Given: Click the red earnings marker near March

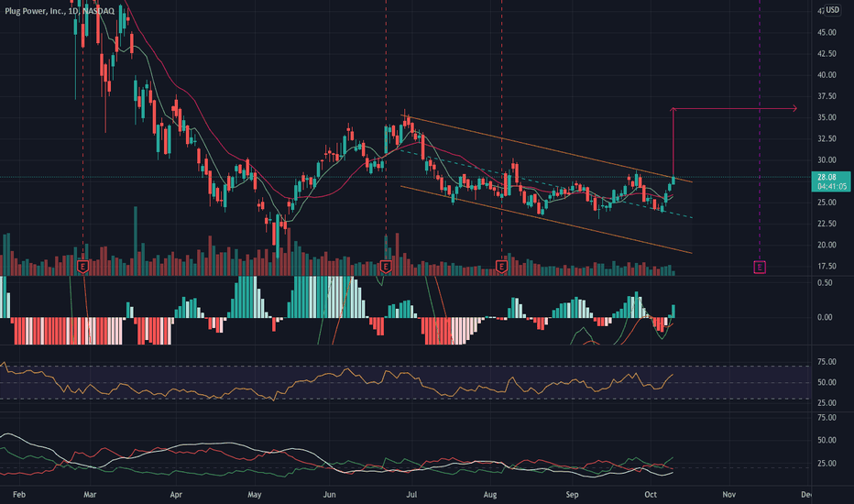Looking at the screenshot, I should point(82,267).
